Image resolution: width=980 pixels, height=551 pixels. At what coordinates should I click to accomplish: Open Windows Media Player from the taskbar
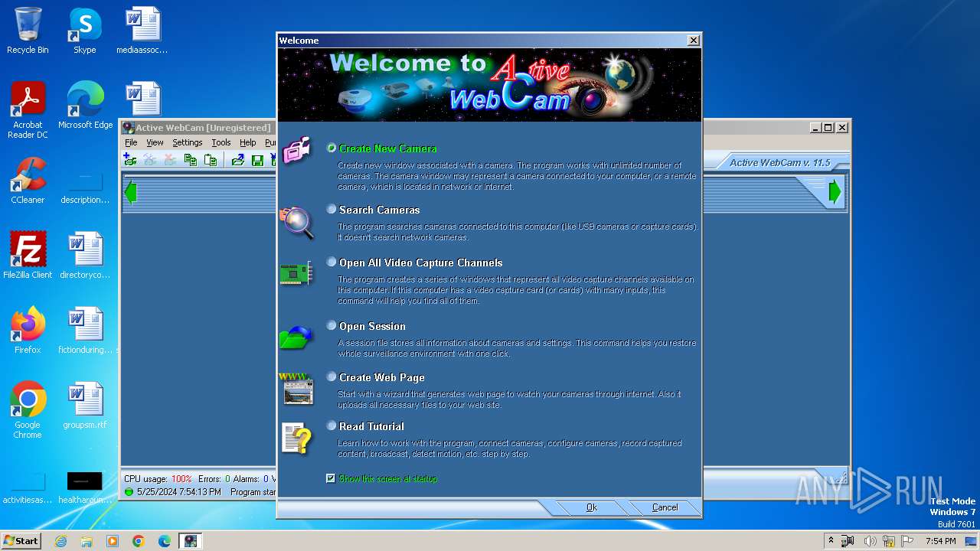pyautogui.click(x=113, y=541)
